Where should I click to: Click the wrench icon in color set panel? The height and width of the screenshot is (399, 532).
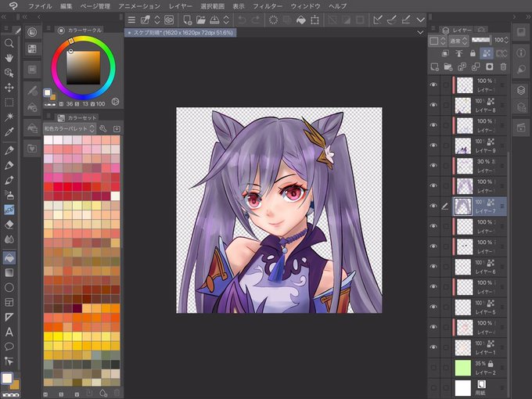click(103, 128)
